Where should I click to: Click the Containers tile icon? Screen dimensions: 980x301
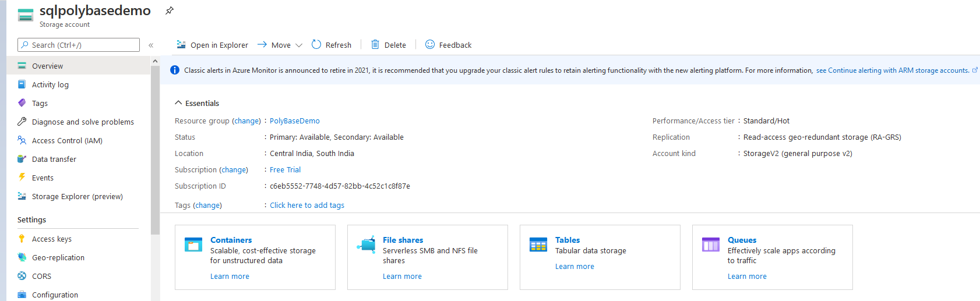[193, 245]
